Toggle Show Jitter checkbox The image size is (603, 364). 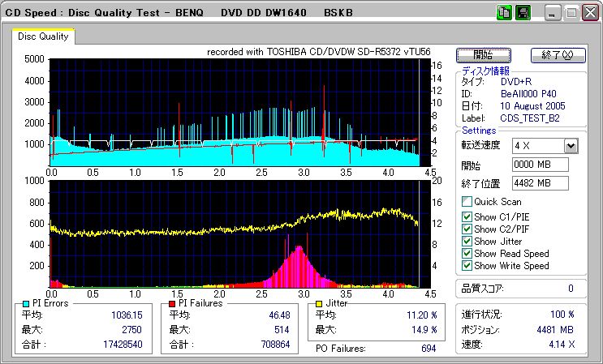coord(467,241)
